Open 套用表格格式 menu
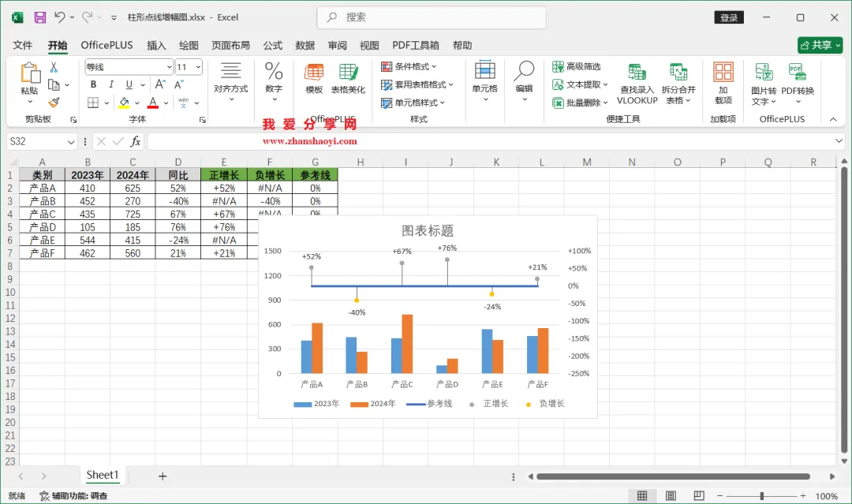The image size is (852, 504). 417,84
